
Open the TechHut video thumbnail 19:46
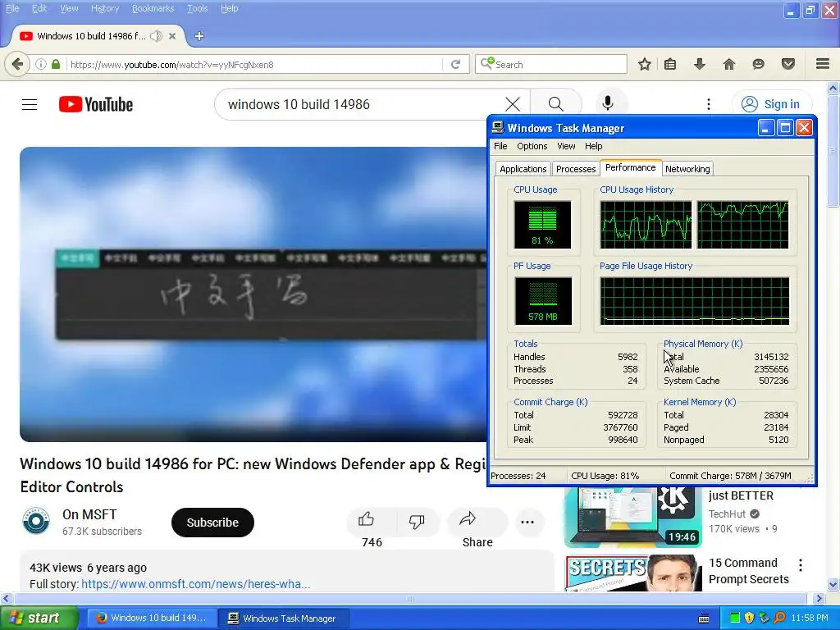632,517
